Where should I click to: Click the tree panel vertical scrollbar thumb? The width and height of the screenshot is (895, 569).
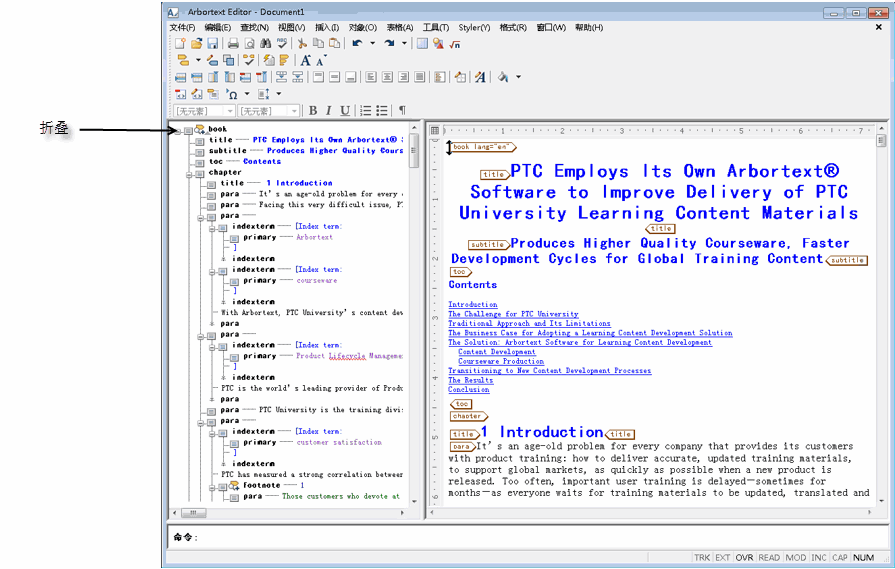coord(414,150)
